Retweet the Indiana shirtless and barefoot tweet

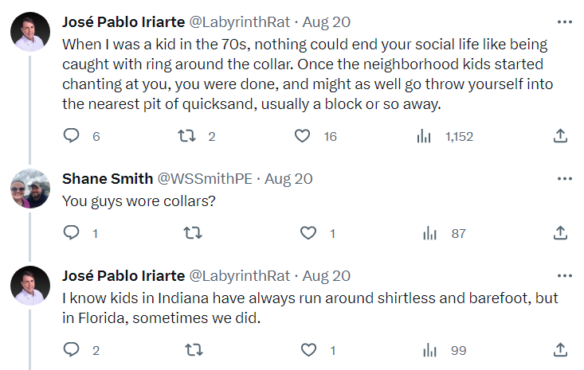(x=194, y=350)
